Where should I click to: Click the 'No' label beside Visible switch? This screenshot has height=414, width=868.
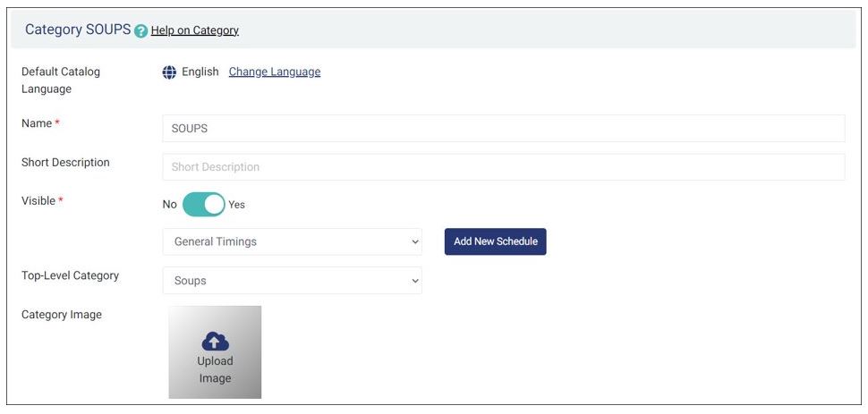[169, 205]
